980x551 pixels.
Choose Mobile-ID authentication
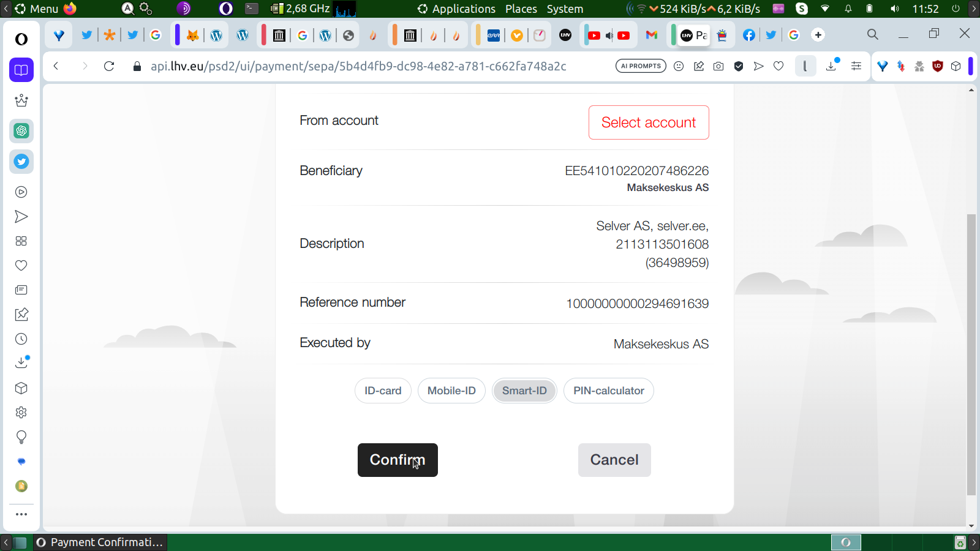pos(451,391)
